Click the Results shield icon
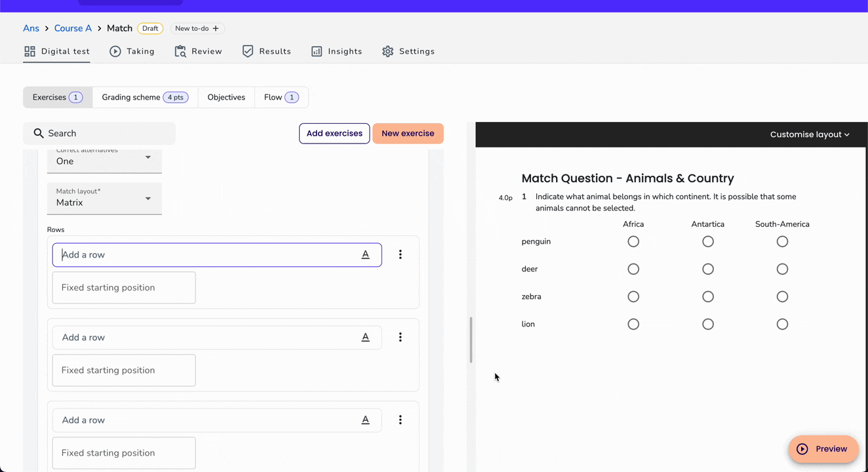Image resolution: width=868 pixels, height=472 pixels. pos(248,51)
